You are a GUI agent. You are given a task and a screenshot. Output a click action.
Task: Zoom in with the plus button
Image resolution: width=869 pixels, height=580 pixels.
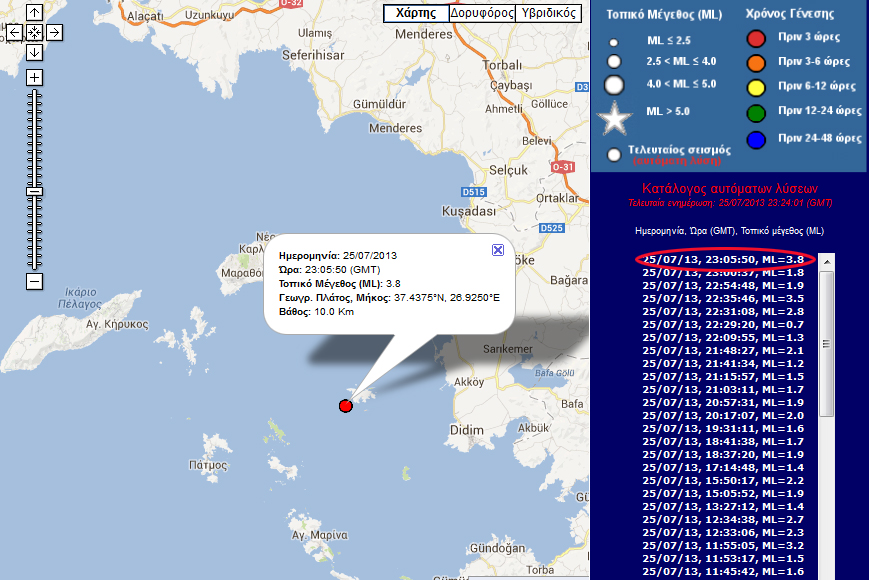coord(34,77)
